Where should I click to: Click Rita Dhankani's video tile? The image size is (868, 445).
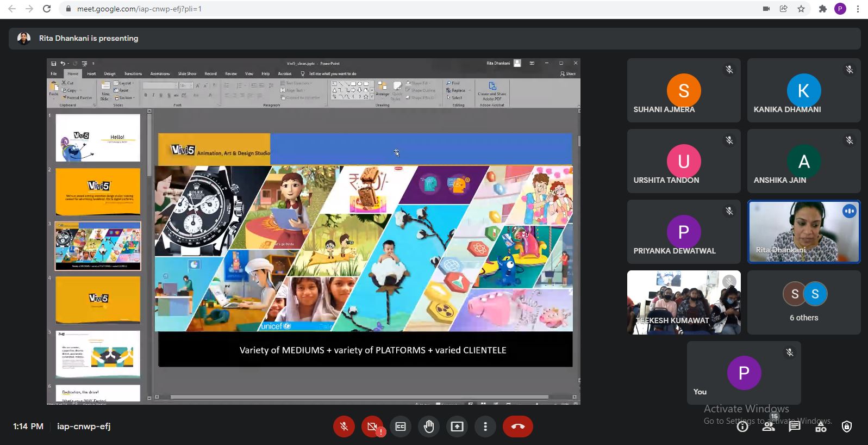[x=803, y=232]
